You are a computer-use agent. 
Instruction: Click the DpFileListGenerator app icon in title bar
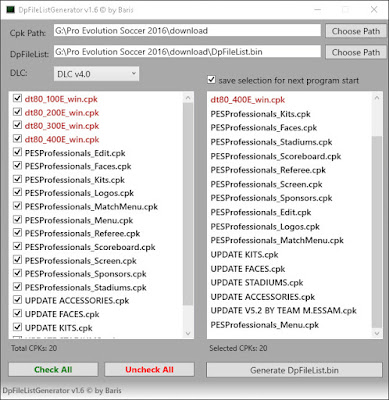pyautogui.click(x=10, y=10)
